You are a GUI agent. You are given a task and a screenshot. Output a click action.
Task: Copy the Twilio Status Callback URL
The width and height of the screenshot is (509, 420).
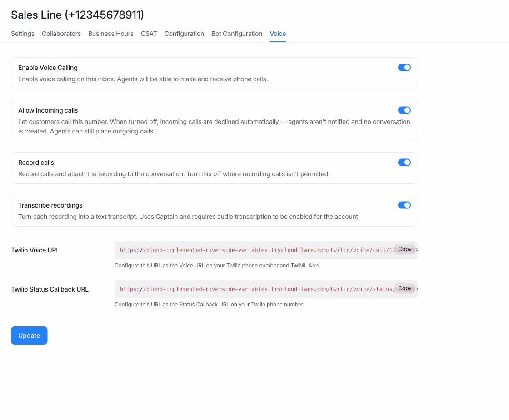(x=405, y=288)
